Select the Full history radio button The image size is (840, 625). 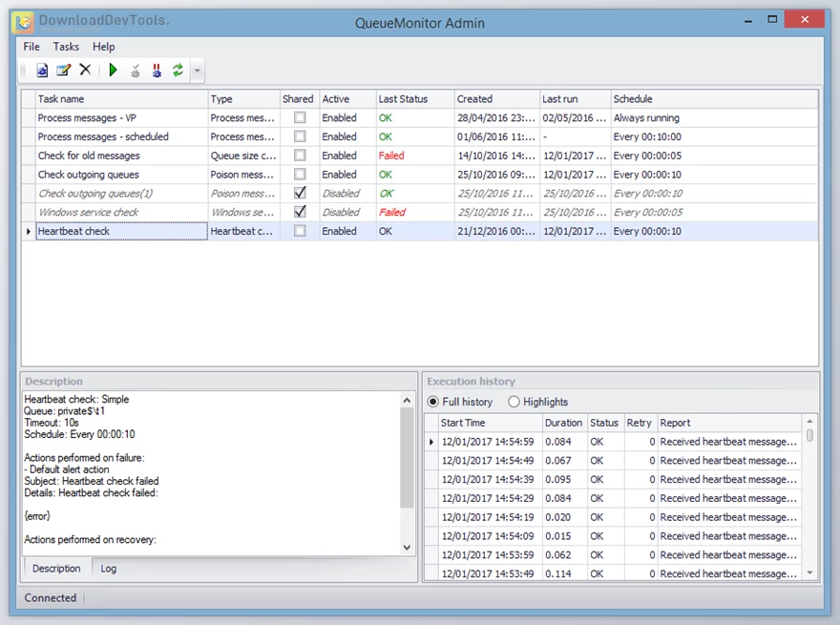point(432,402)
